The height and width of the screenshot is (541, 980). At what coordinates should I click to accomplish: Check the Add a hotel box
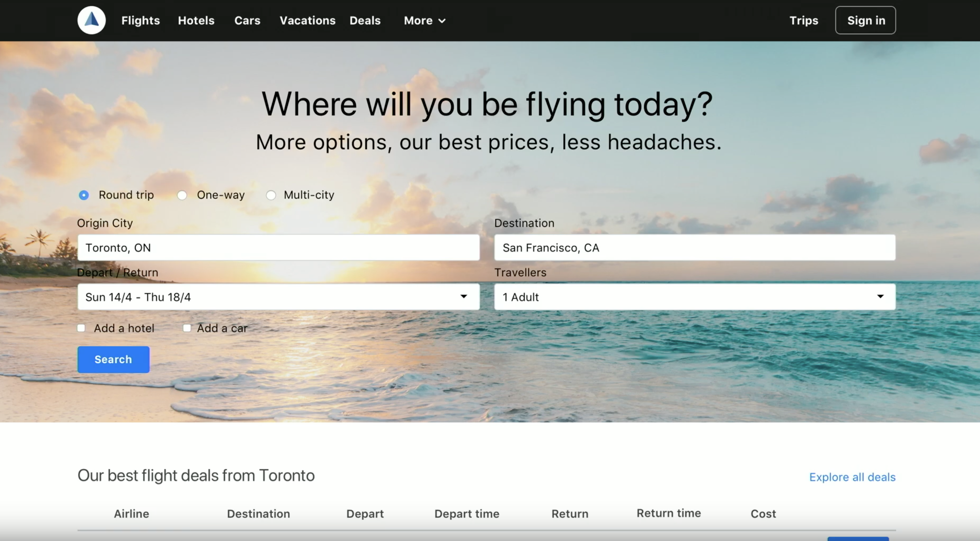81,328
